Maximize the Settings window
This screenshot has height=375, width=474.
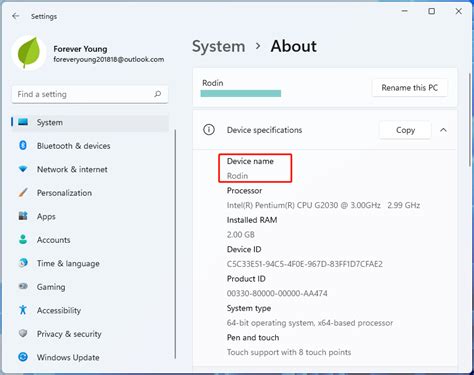(432, 11)
